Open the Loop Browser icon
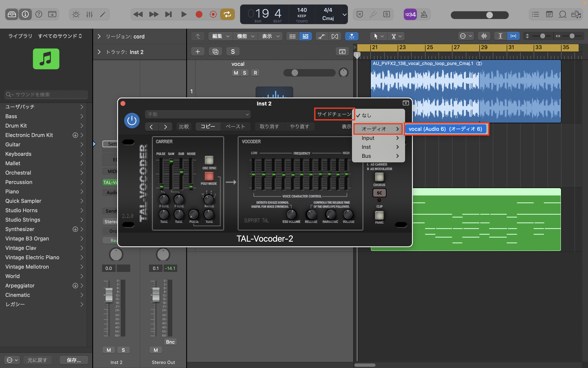The width and height of the screenshot is (588, 368). [x=563, y=14]
